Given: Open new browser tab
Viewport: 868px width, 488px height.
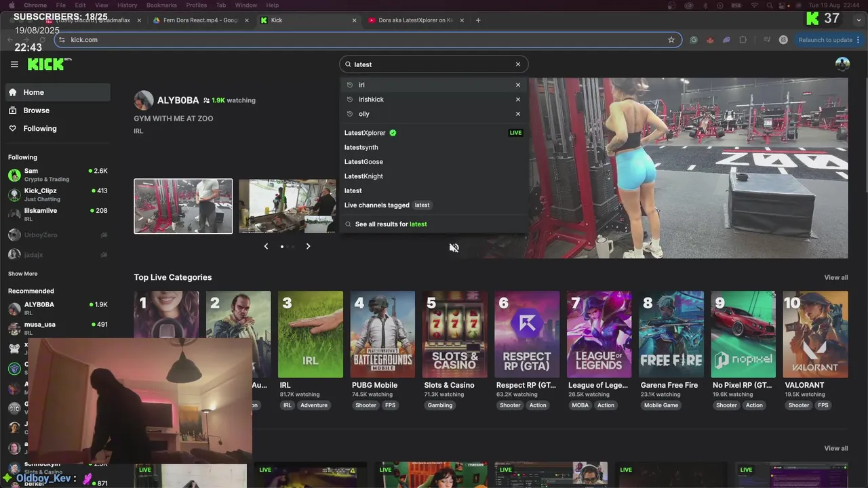Looking at the screenshot, I should (x=478, y=20).
